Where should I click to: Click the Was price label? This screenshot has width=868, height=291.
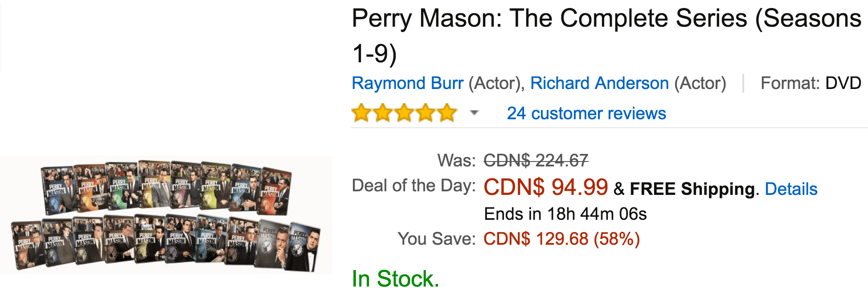pos(457,161)
